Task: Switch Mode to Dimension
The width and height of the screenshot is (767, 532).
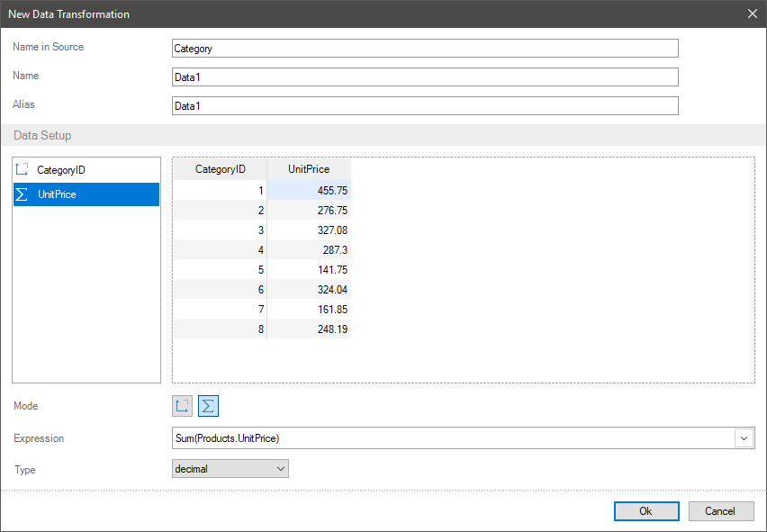Action: tap(183, 406)
